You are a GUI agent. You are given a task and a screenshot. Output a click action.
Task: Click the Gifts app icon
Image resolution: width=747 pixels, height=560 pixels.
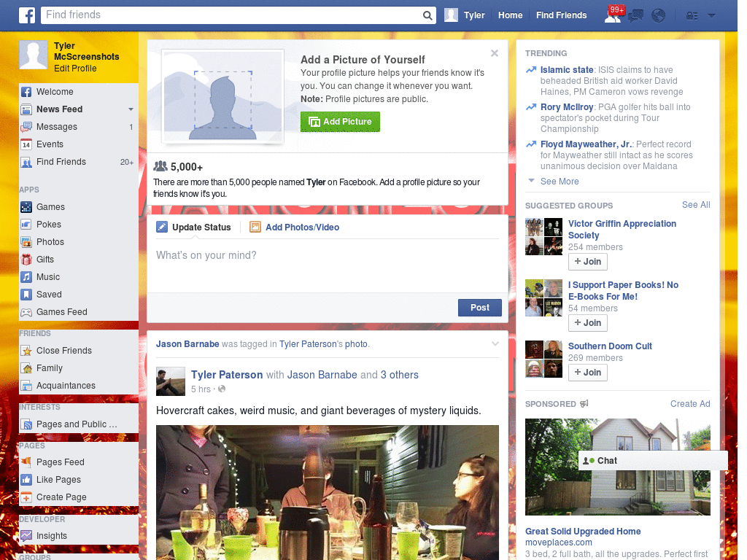26,260
